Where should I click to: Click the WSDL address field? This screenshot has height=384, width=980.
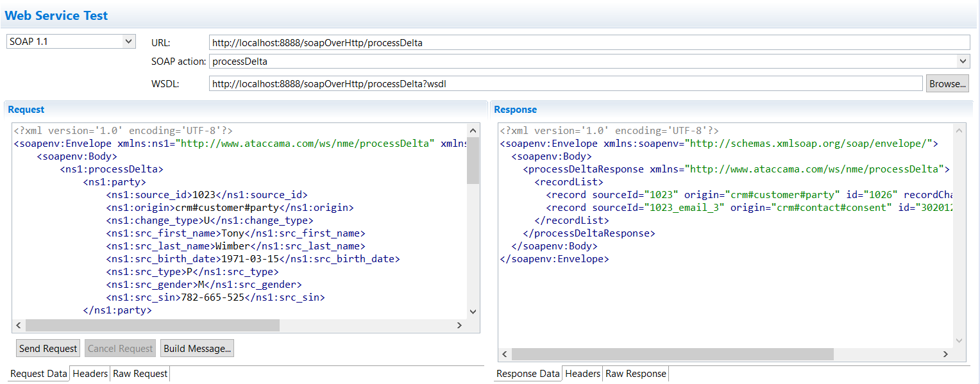coord(565,83)
